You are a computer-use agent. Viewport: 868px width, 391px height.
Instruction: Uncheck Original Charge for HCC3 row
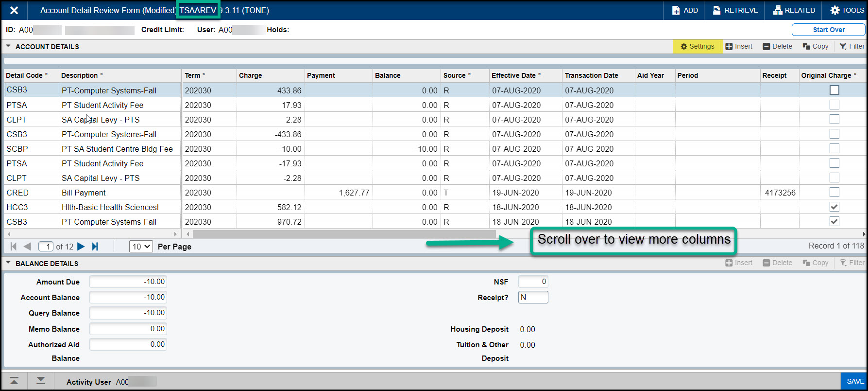[x=834, y=207]
